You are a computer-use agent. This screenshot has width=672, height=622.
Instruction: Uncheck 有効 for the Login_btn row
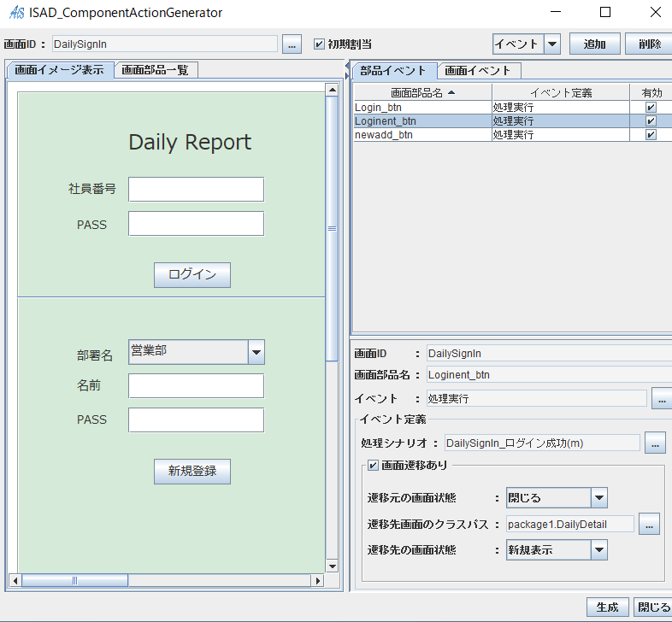pos(651,108)
